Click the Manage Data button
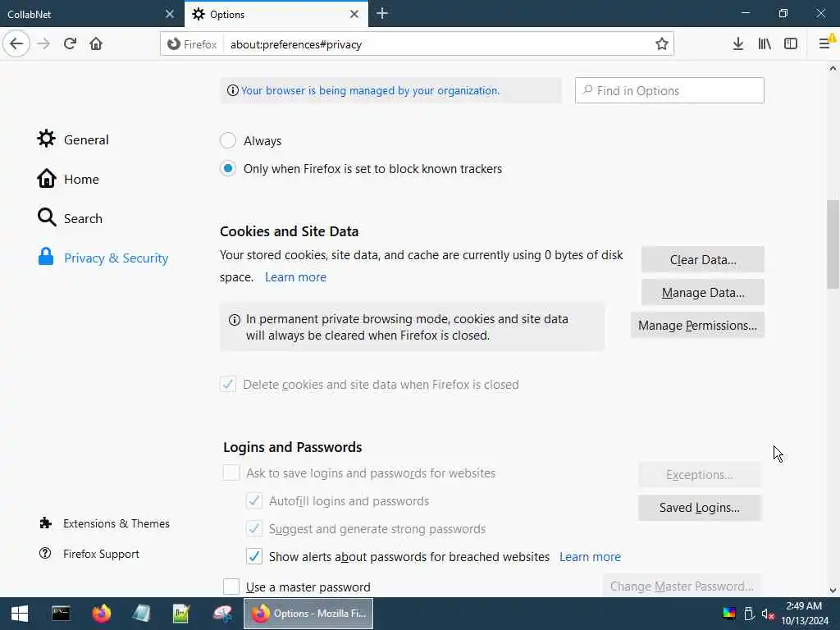Image resolution: width=840 pixels, height=630 pixels. point(703,293)
